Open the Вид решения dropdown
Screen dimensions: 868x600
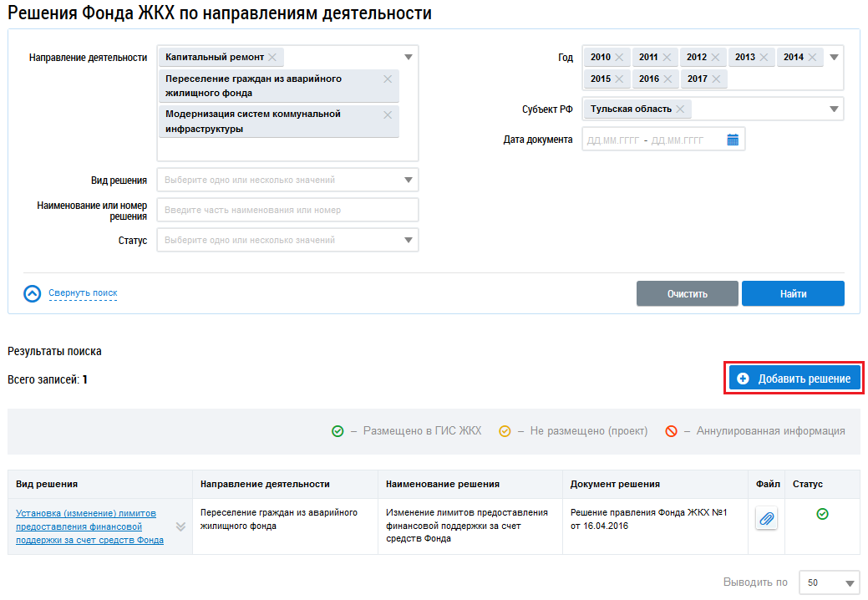pyautogui.click(x=409, y=180)
